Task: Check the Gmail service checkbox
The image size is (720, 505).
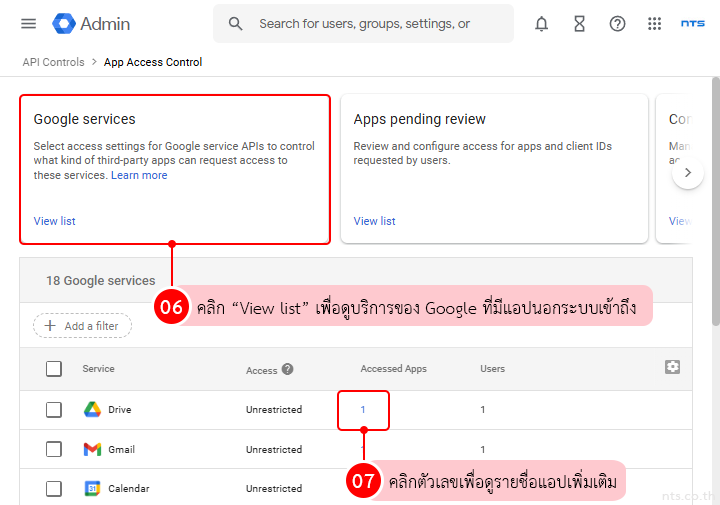Action: tap(54, 450)
